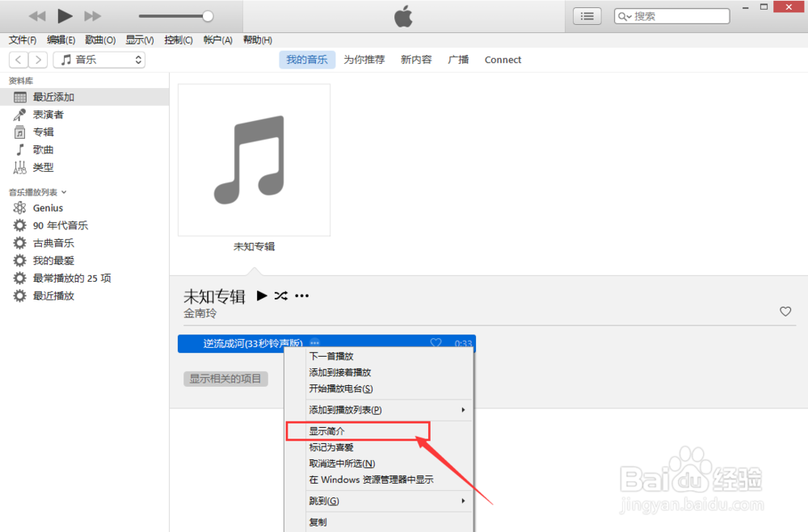
Task: Open the 表演者 library view
Action: tap(48, 114)
